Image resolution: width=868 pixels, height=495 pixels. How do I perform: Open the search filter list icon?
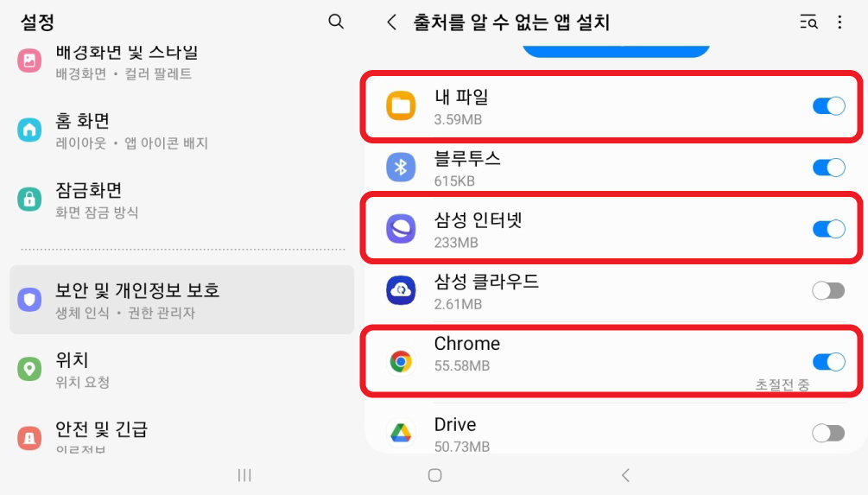pos(808,22)
